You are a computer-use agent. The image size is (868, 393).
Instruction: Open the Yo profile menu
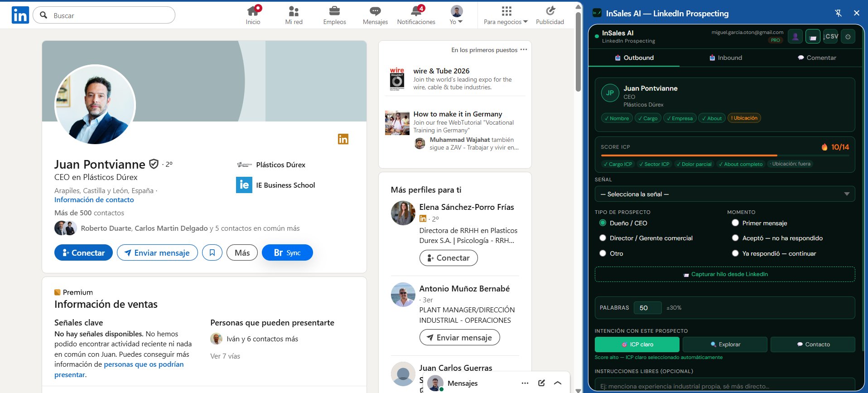456,15
